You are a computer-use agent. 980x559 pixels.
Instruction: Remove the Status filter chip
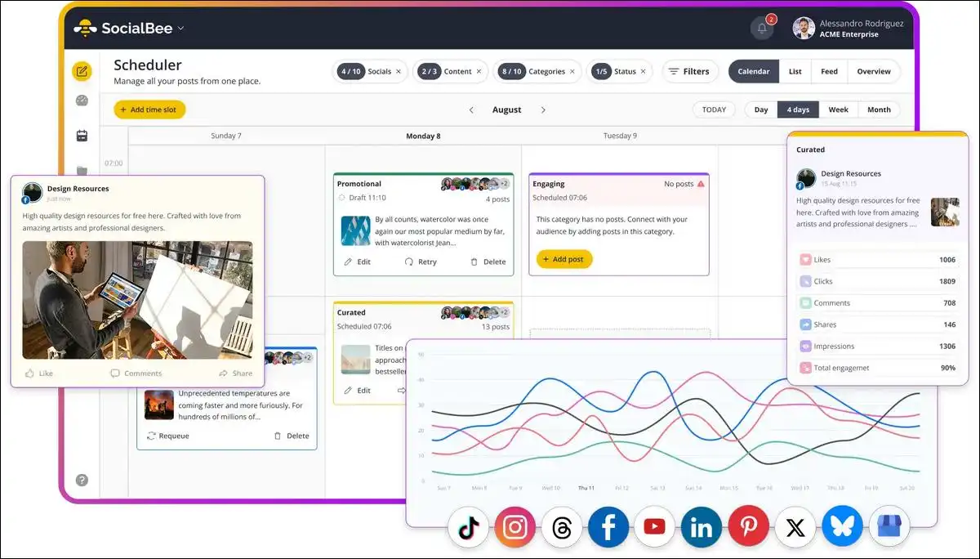[x=643, y=72]
